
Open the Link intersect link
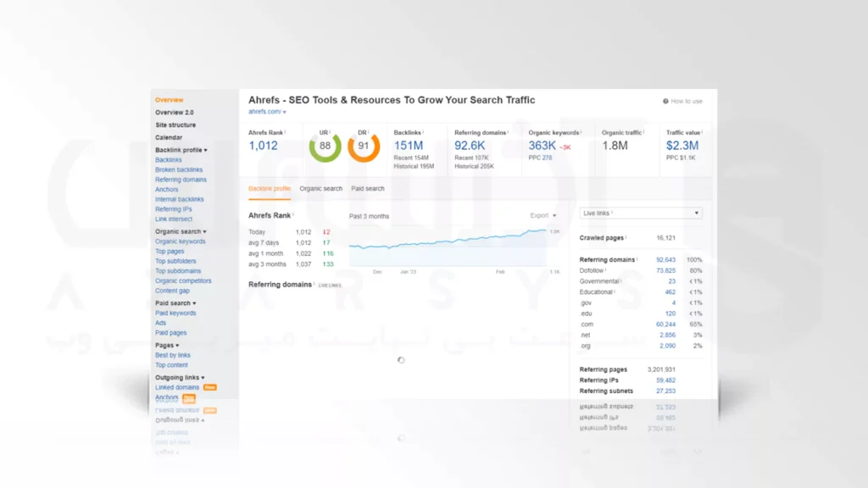[174, 219]
